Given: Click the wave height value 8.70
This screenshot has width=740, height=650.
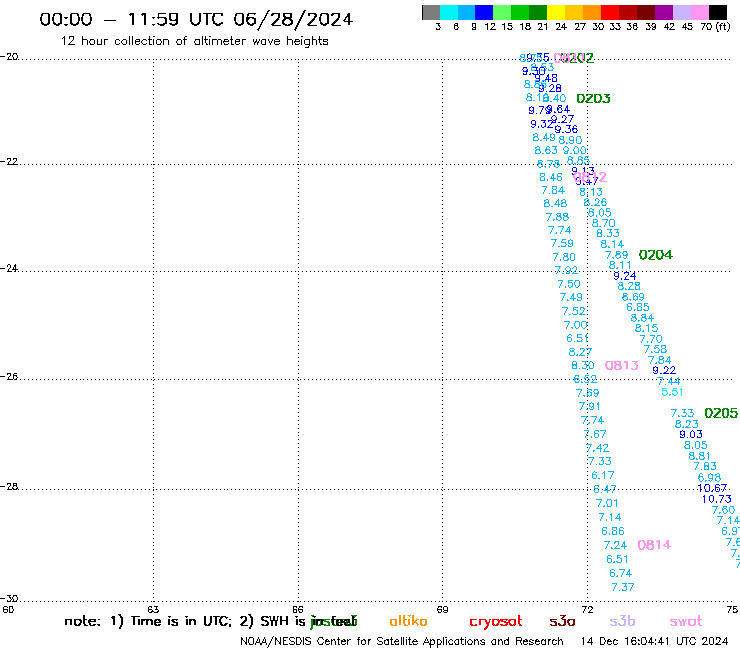Looking at the screenshot, I should click(x=604, y=223).
